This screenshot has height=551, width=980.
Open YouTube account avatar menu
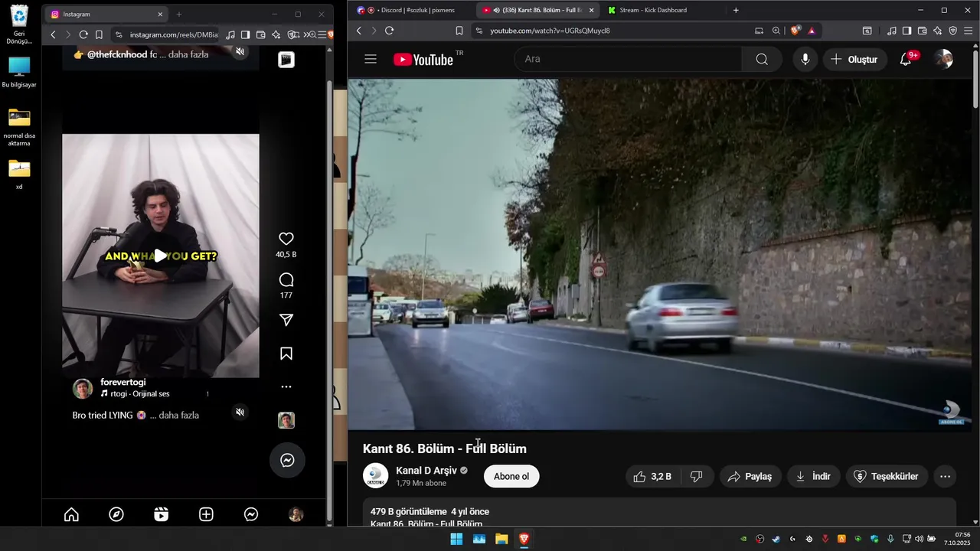coord(944,59)
